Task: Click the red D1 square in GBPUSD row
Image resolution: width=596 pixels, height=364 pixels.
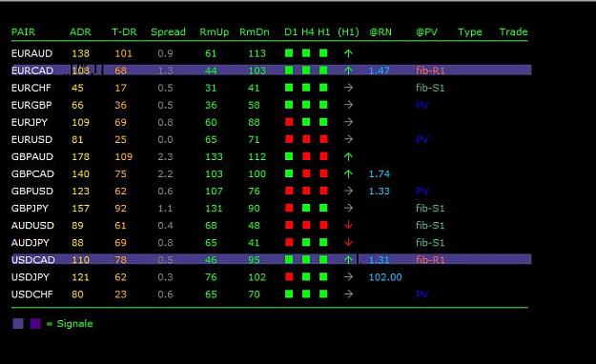Action: click(289, 191)
